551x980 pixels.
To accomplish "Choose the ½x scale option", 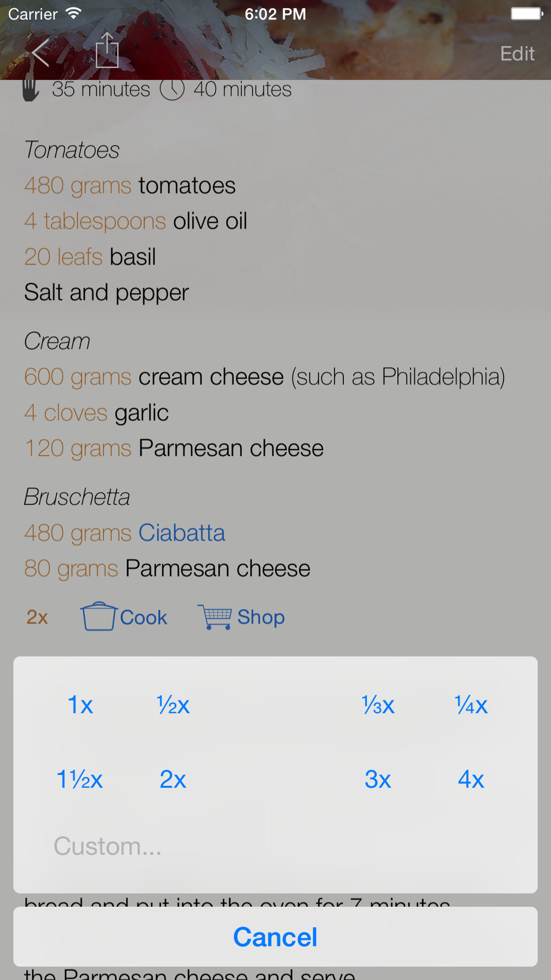I will (x=173, y=705).
